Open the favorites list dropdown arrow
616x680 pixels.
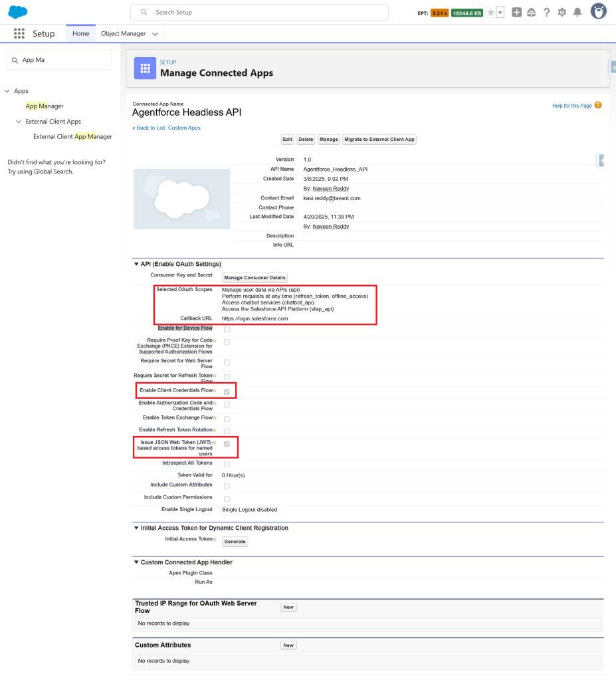500,13
